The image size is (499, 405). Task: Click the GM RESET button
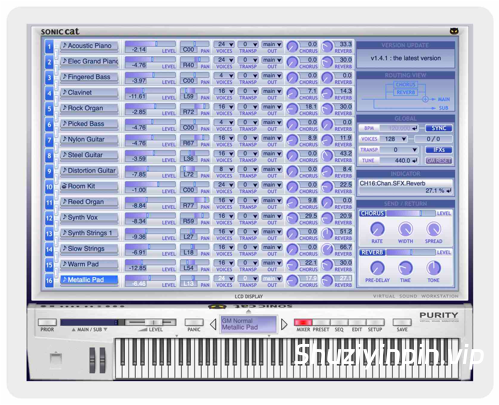pyautogui.click(x=439, y=161)
